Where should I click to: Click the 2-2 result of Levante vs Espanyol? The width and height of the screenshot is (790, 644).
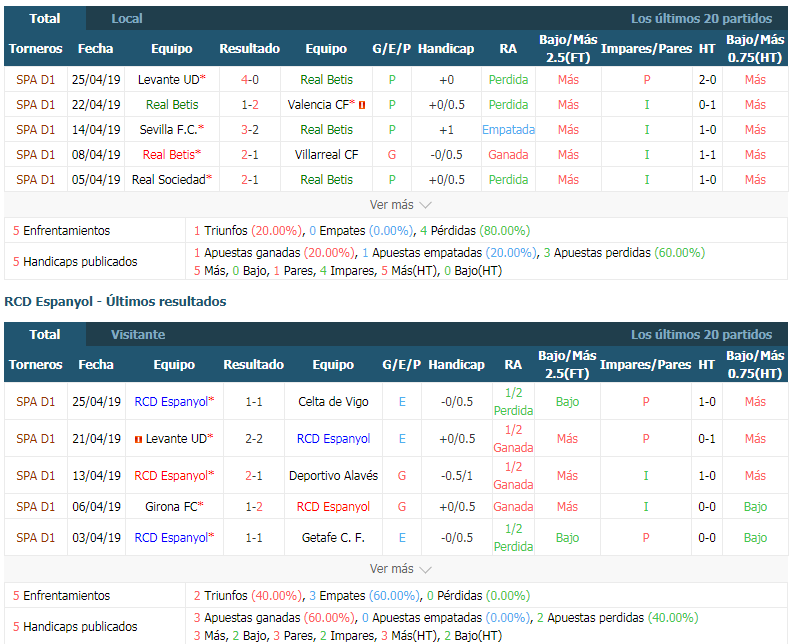tap(254, 439)
